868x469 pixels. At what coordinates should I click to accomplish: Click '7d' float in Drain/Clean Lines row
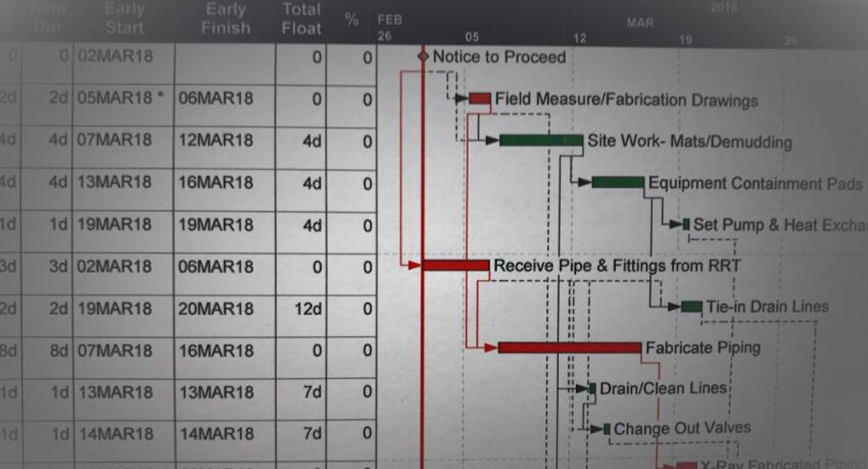(x=312, y=391)
